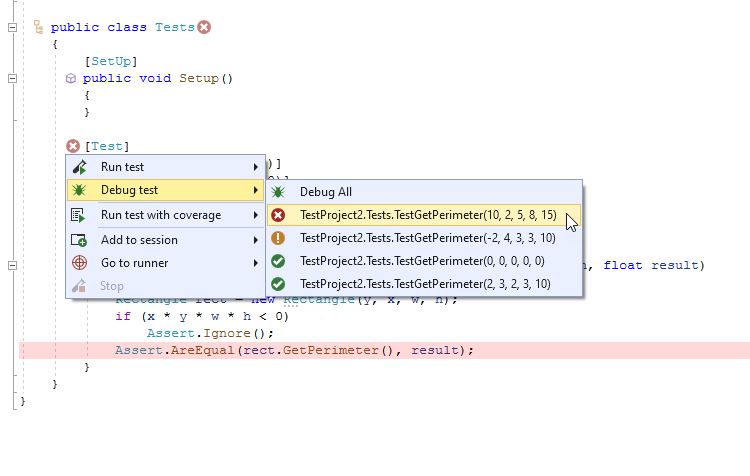
Task: Click the red error icon after Tests class name
Action: (x=204, y=27)
